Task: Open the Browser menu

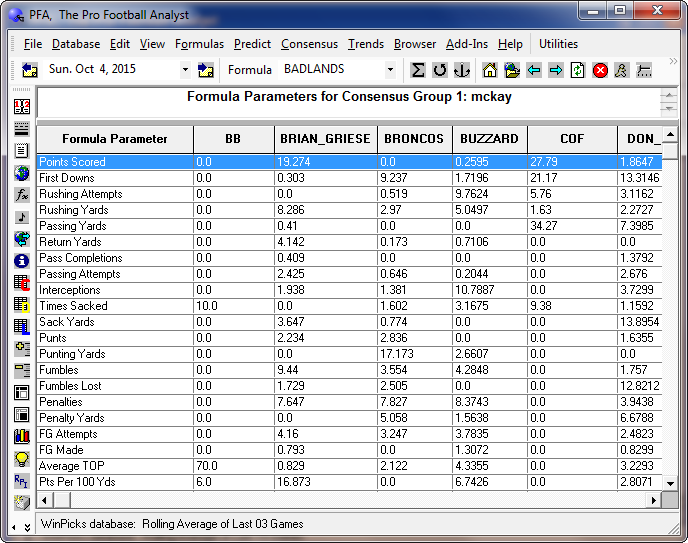Action: 415,44
